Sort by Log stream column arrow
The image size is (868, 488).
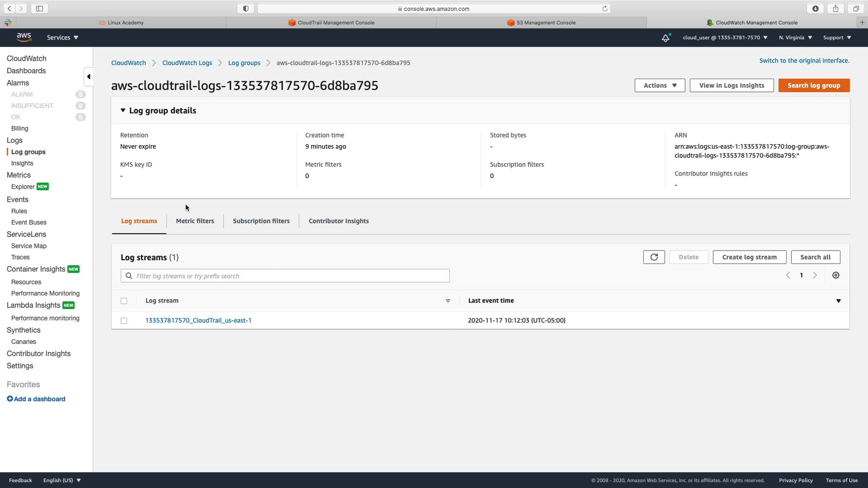tap(448, 301)
